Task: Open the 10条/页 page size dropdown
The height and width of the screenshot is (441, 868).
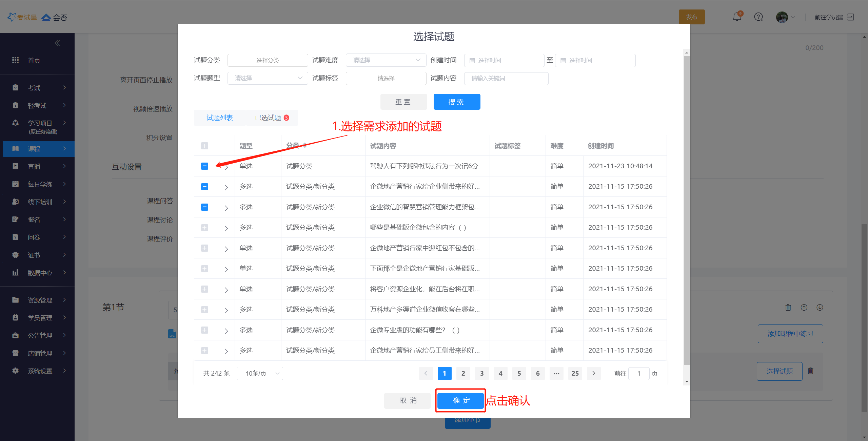Action: point(260,374)
